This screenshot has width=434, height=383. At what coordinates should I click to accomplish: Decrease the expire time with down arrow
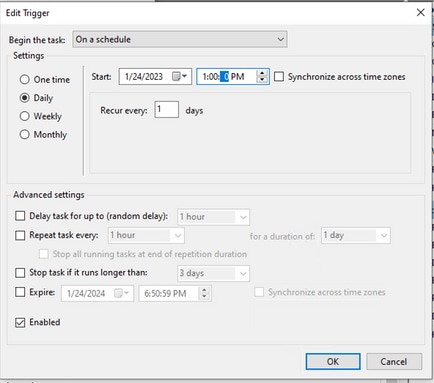[x=204, y=296]
